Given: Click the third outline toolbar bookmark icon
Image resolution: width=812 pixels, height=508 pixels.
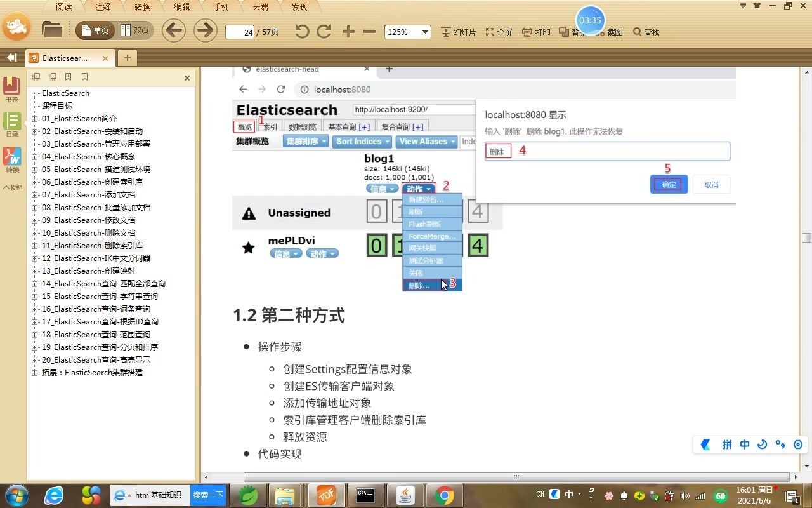Looking at the screenshot, I should click(x=68, y=77).
